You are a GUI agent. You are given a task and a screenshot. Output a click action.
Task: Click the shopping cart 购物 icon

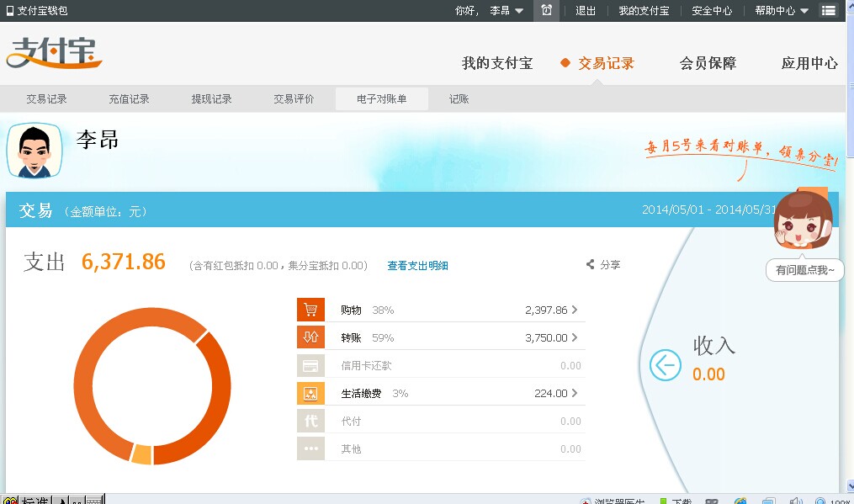[310, 310]
